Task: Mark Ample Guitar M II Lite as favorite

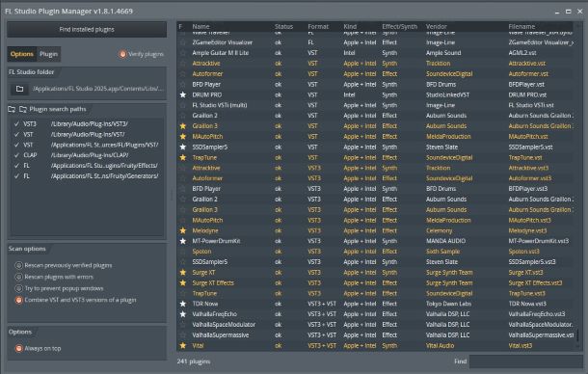Action: pyautogui.click(x=183, y=53)
